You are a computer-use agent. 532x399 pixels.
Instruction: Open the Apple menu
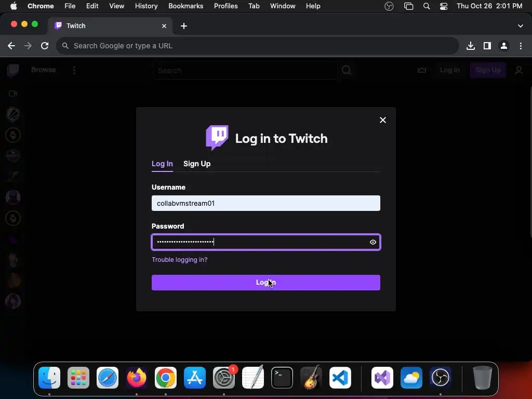coord(14,6)
